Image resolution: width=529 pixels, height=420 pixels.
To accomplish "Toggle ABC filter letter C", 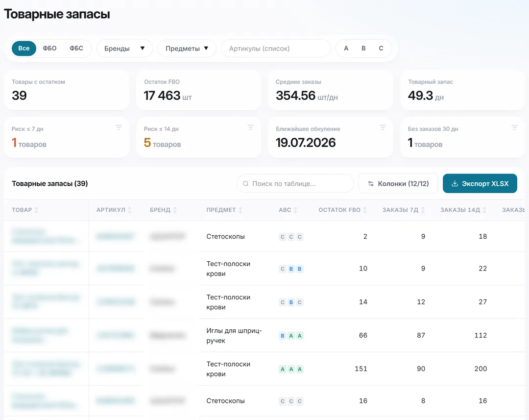I will click(x=381, y=49).
